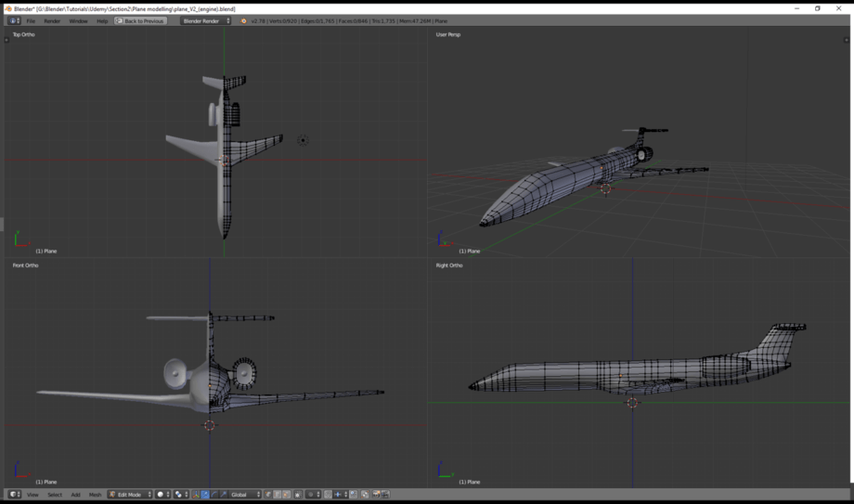Open the File menu
The height and width of the screenshot is (504, 854).
pos(31,20)
